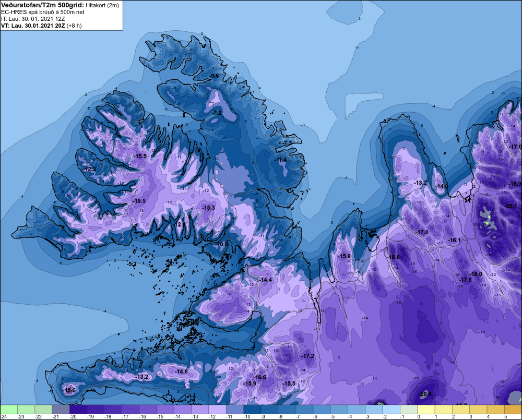Click the -9.6 temperature label on the map
The width and height of the screenshot is (522, 420).
pos(214,76)
